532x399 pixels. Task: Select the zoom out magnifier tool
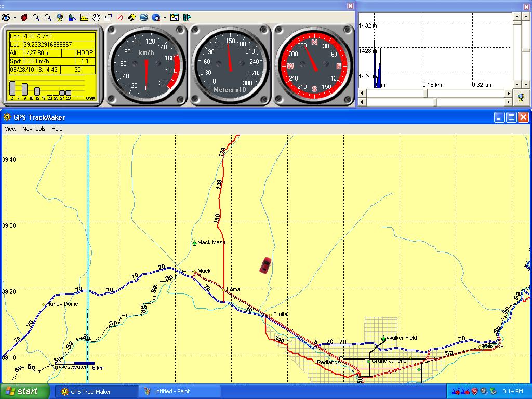coord(48,17)
